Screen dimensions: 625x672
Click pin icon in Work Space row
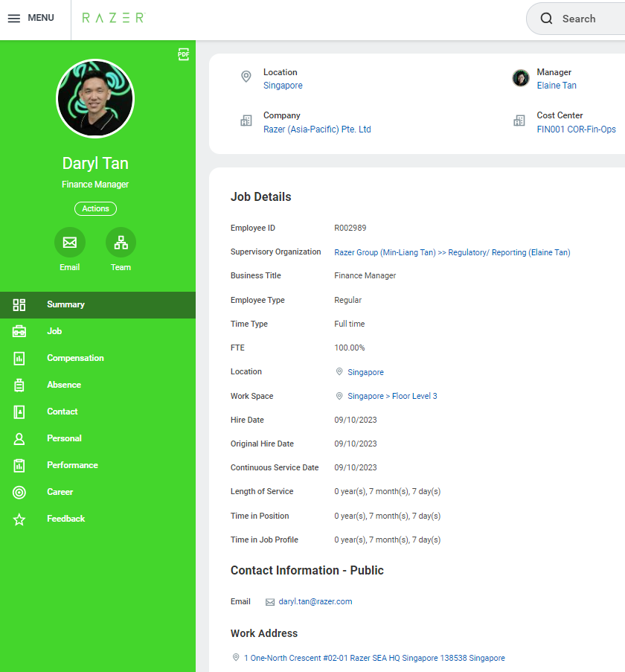(x=339, y=396)
